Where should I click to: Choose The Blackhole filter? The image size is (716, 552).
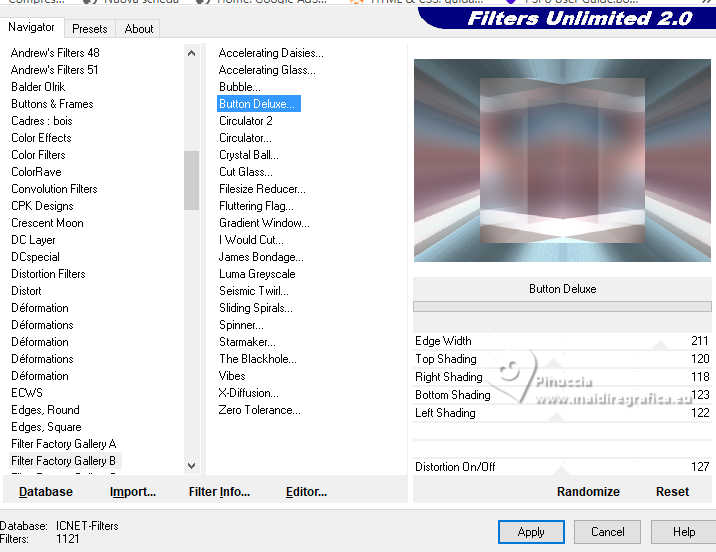(x=258, y=359)
